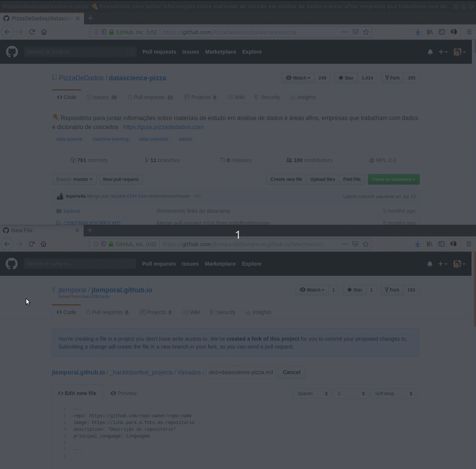
Task: Expand commit message ellipsis next to leportella
Action: click(197, 196)
